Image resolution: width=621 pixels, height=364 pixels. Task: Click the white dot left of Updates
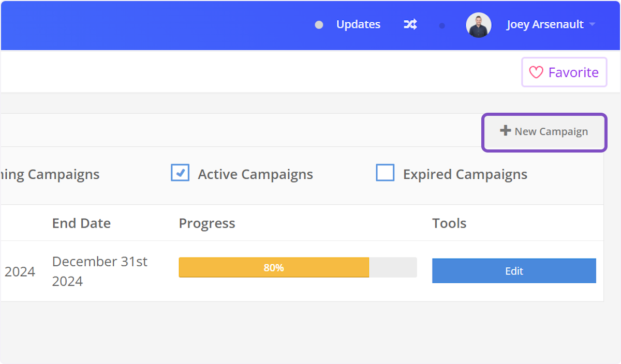[x=319, y=25]
